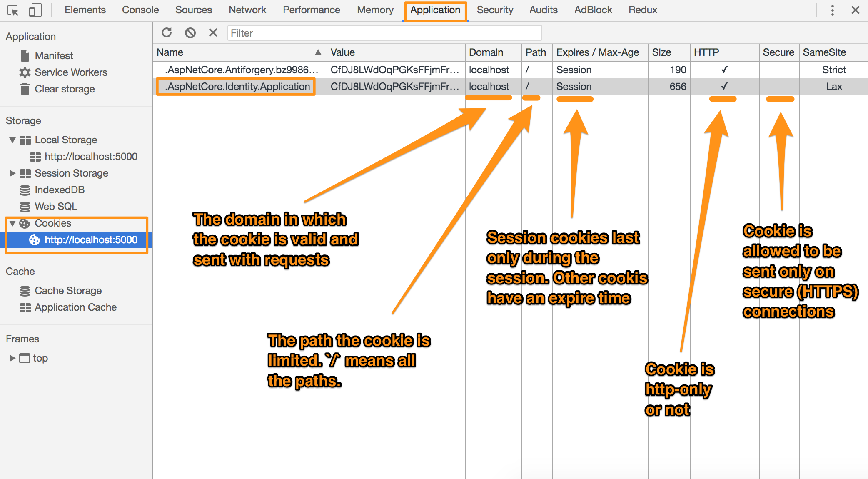The image size is (868, 479).
Task: Open the DevTools three-dot menu
Action: (x=832, y=10)
